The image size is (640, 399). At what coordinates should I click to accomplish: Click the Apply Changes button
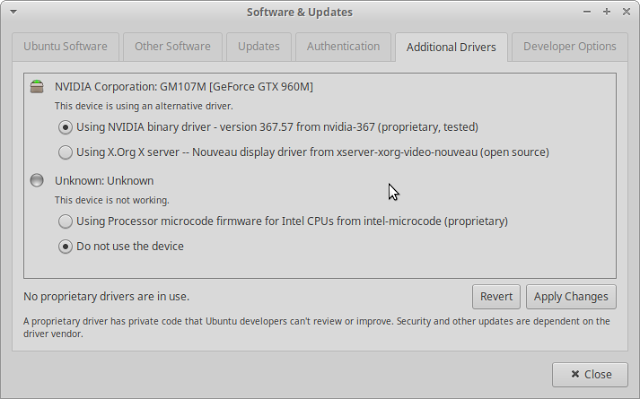coord(571,297)
